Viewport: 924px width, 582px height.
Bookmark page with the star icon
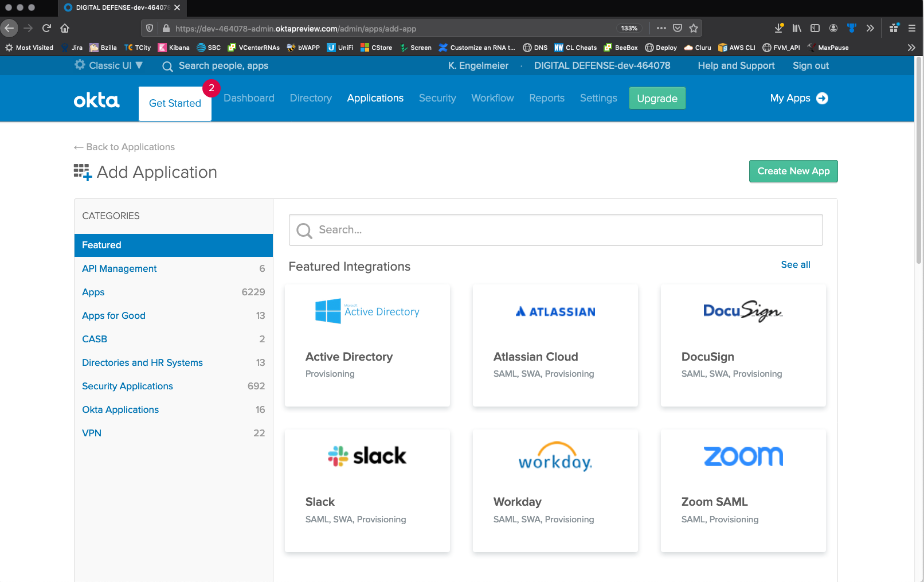[694, 28]
